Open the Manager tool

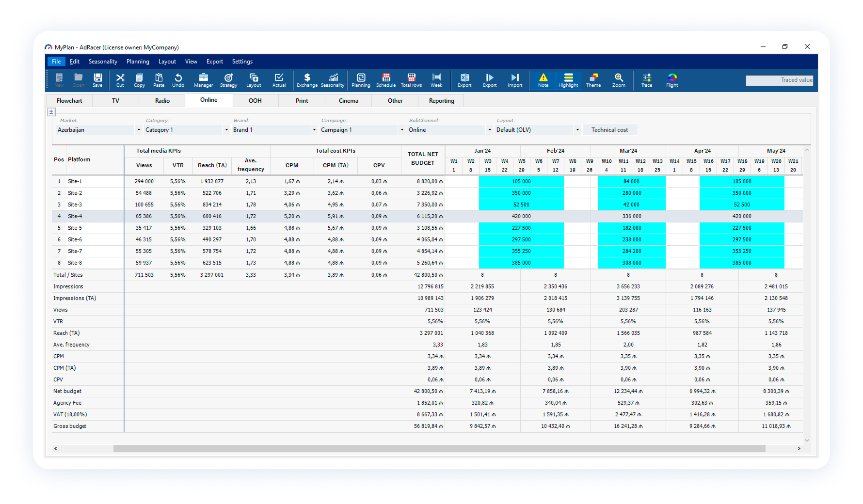click(x=203, y=80)
